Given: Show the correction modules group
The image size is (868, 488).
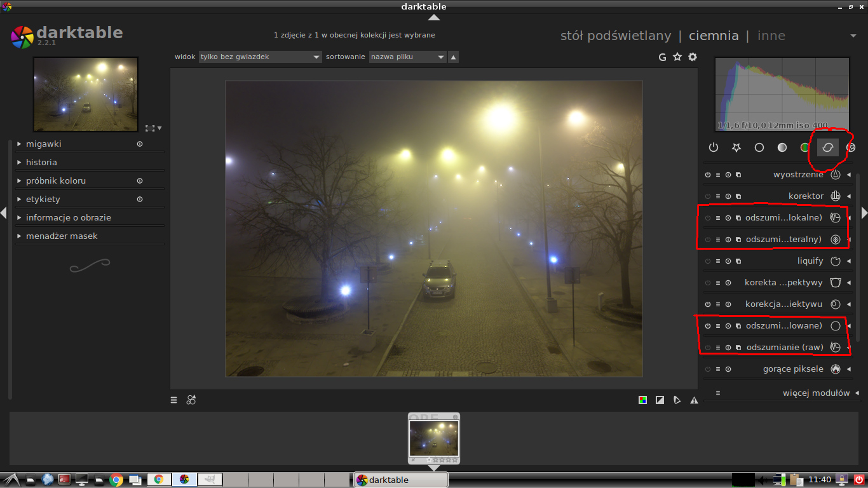Looking at the screenshot, I should click(827, 147).
